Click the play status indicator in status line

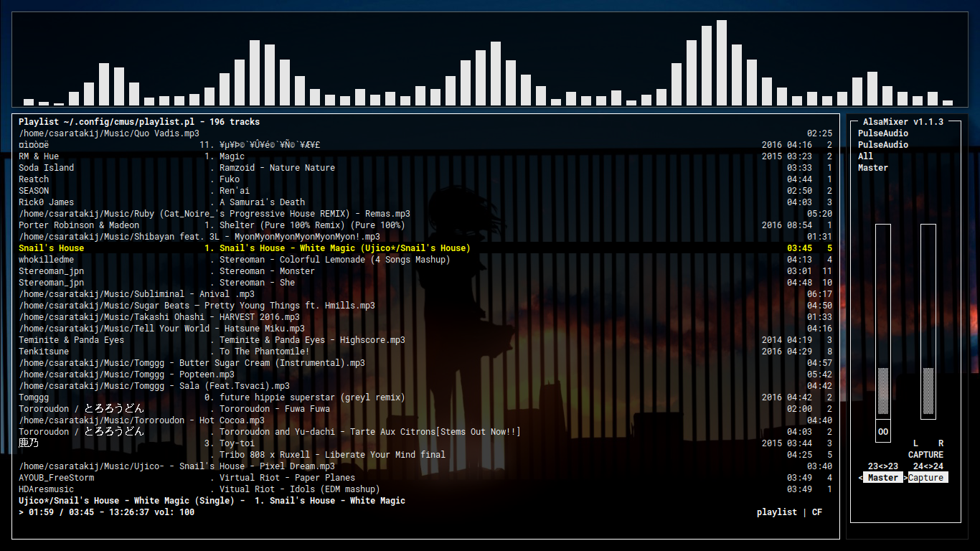22,512
